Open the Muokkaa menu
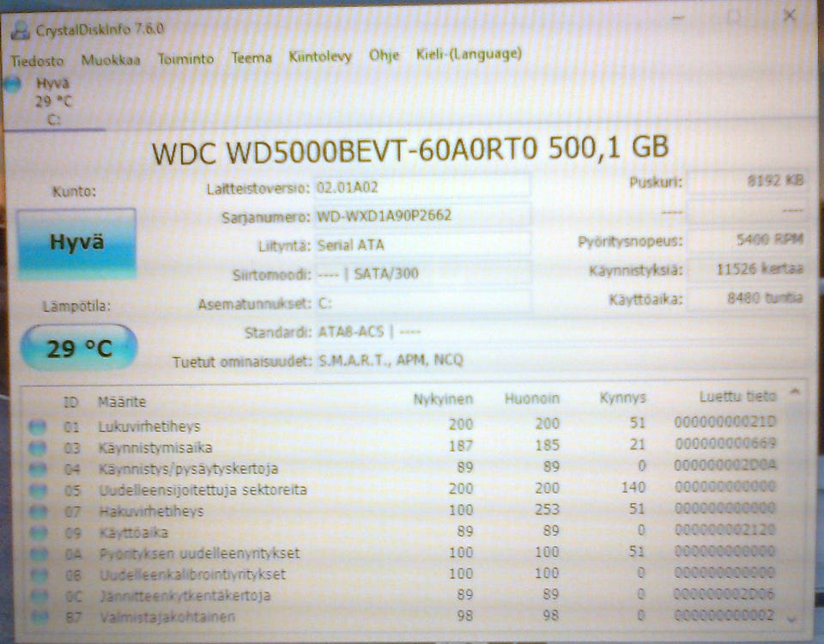 point(111,60)
